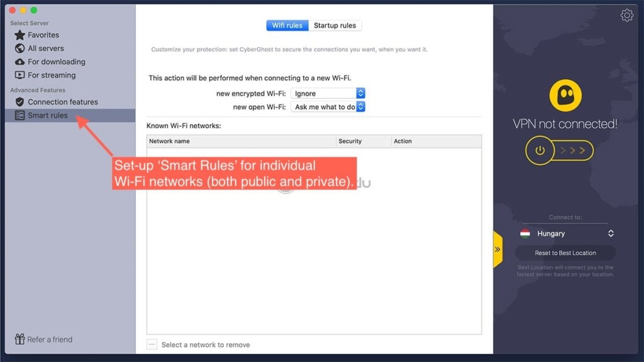Click the 'Connect to:' label

565,217
